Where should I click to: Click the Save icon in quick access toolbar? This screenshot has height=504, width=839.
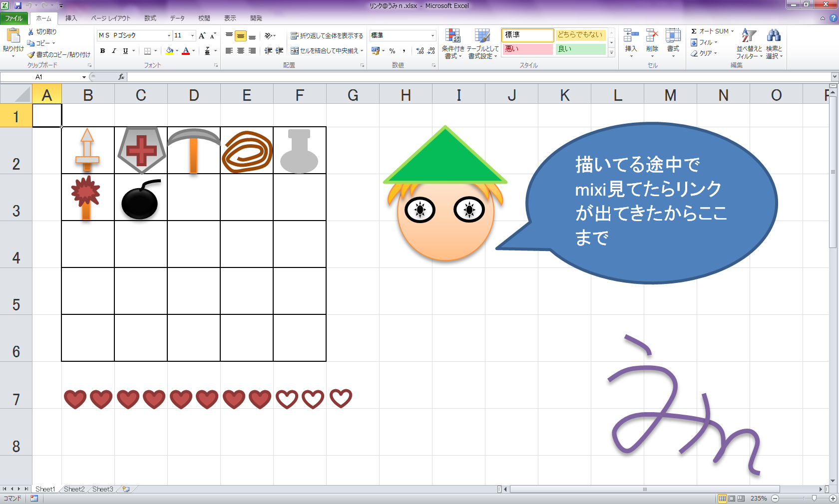[x=18, y=5]
